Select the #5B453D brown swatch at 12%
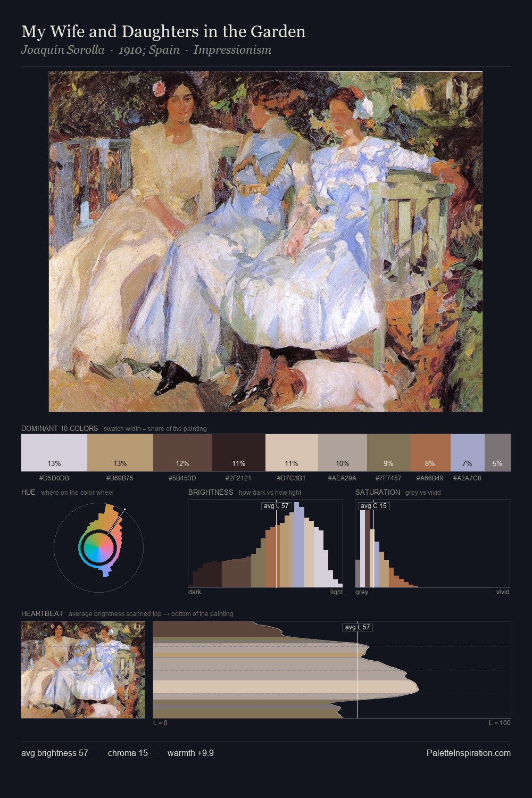Screen dimensions: 532x798 pos(182,453)
